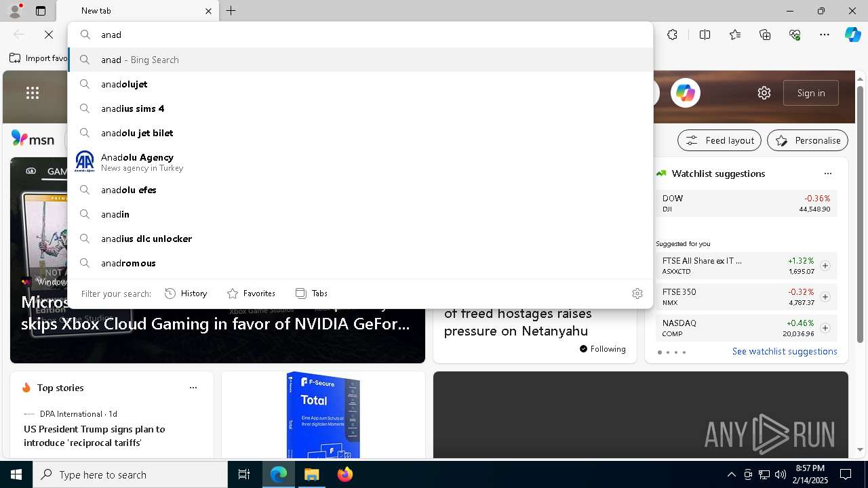Image resolution: width=868 pixels, height=488 pixels.
Task: Open the Extensions puzzle icon
Action: point(672,35)
